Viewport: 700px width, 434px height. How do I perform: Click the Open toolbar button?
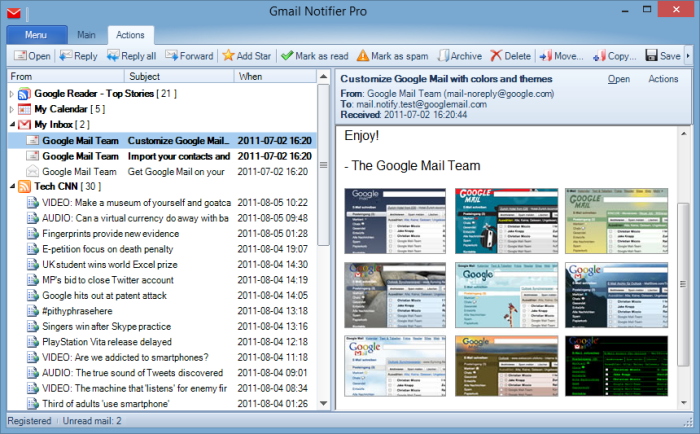click(31, 56)
